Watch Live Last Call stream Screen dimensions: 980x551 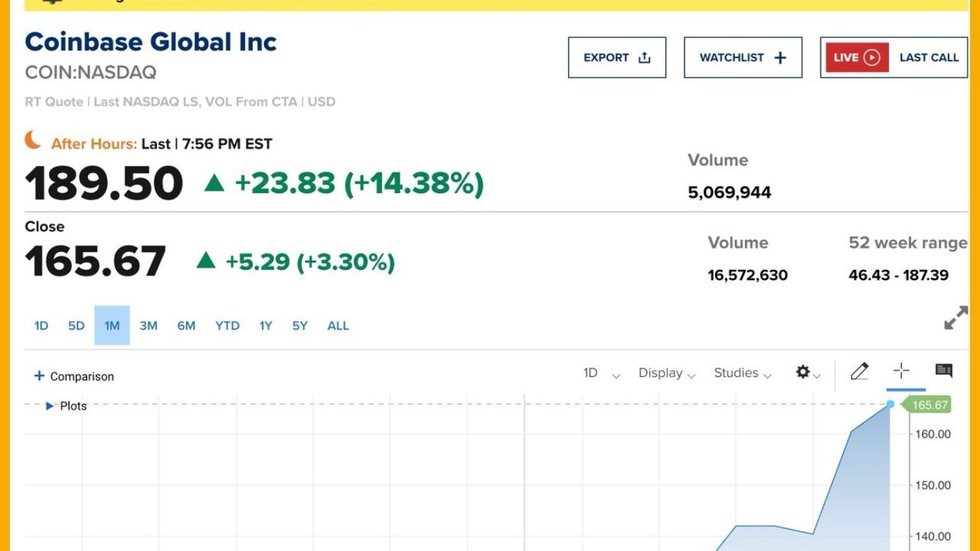pos(893,58)
